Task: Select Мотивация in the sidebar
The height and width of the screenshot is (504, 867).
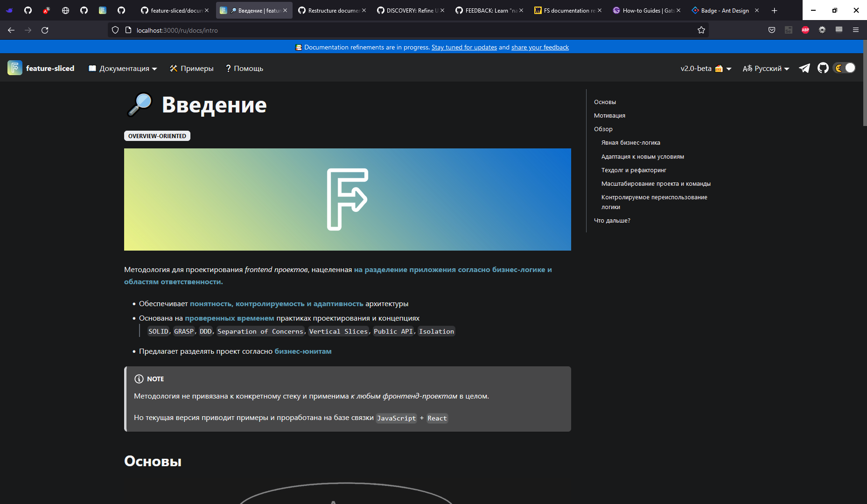Action: pyautogui.click(x=609, y=115)
